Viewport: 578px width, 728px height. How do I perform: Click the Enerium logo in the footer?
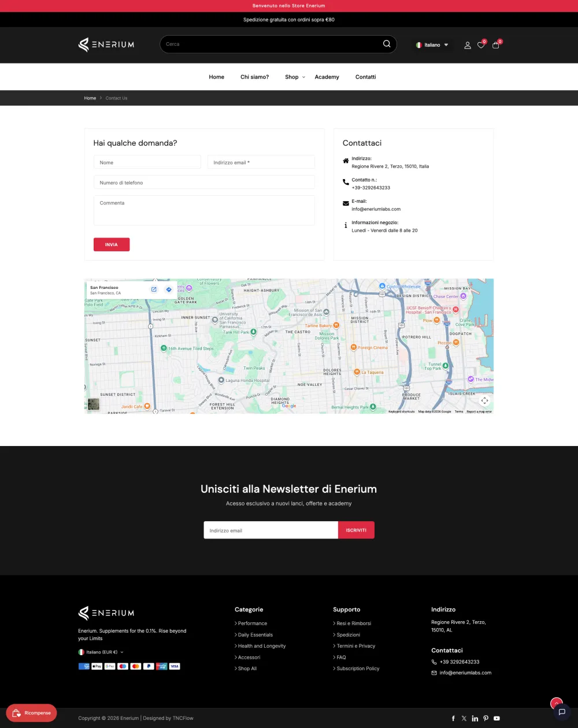tap(106, 613)
